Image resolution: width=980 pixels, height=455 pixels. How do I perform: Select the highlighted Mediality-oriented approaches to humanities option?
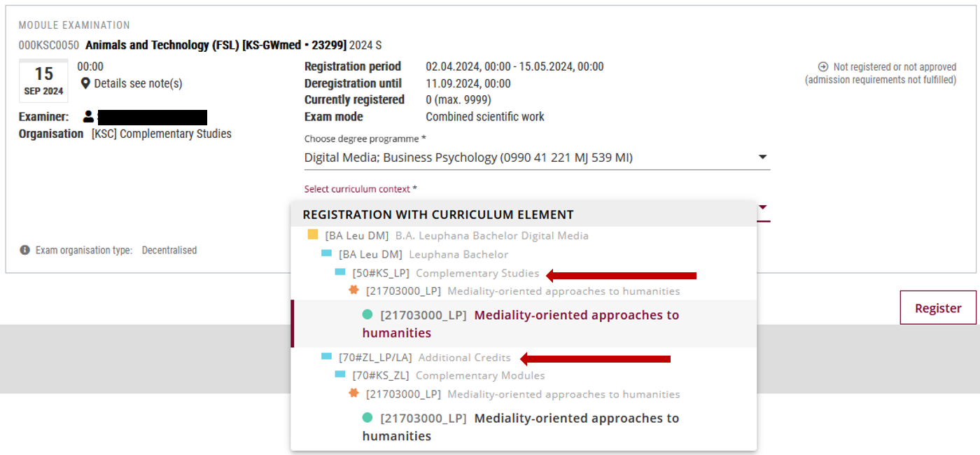(x=524, y=323)
